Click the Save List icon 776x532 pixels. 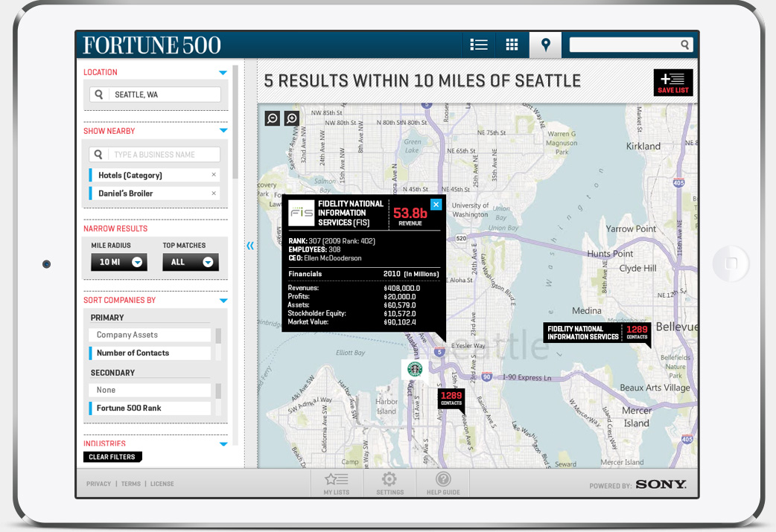coord(673,82)
